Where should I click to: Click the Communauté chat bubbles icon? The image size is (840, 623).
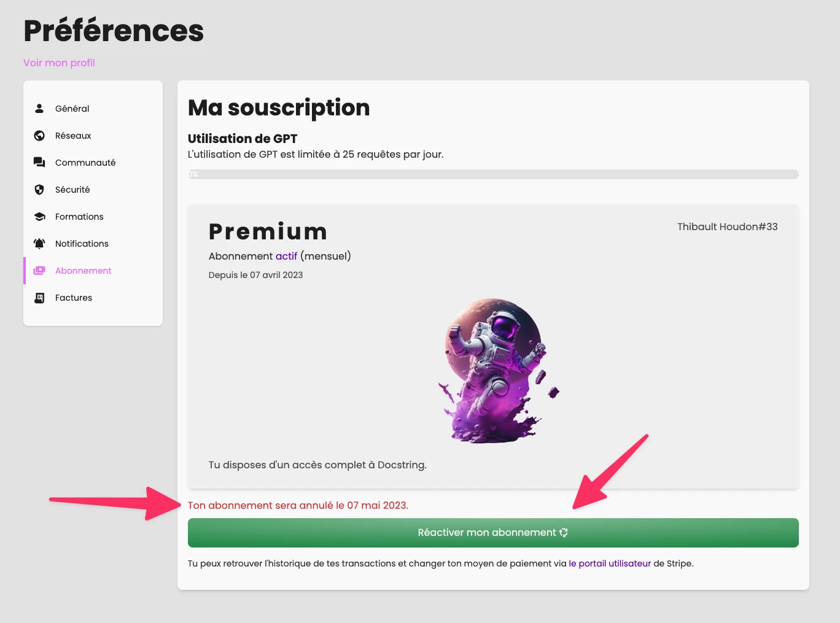point(39,163)
